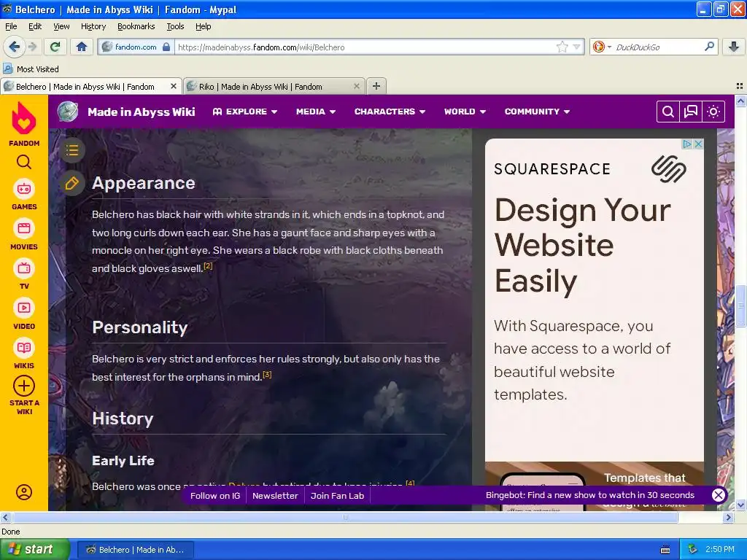
Task: Open the Bookmarks menu
Action: 136,26
